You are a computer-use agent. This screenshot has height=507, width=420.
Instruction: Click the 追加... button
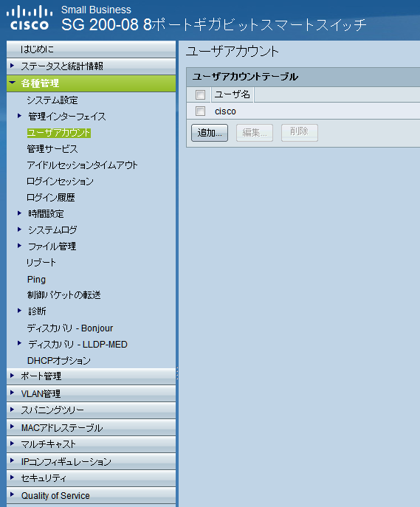(210, 133)
